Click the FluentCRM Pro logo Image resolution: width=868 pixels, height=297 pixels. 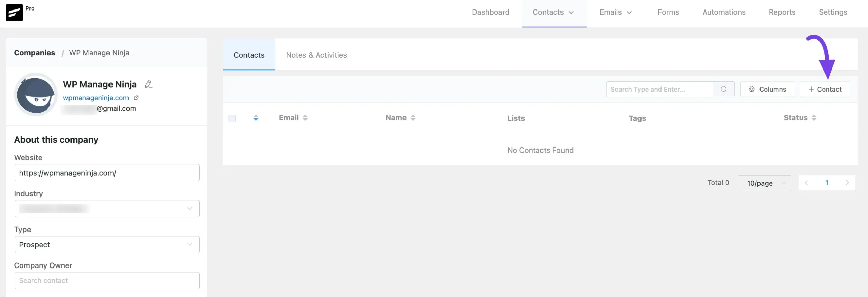pyautogui.click(x=14, y=13)
